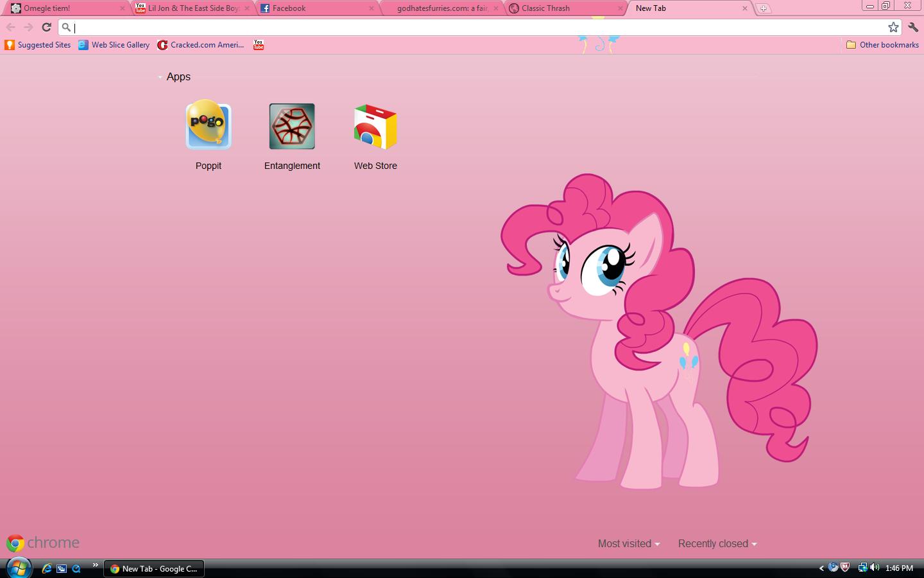Click the Switch between windows icon

(x=62, y=568)
